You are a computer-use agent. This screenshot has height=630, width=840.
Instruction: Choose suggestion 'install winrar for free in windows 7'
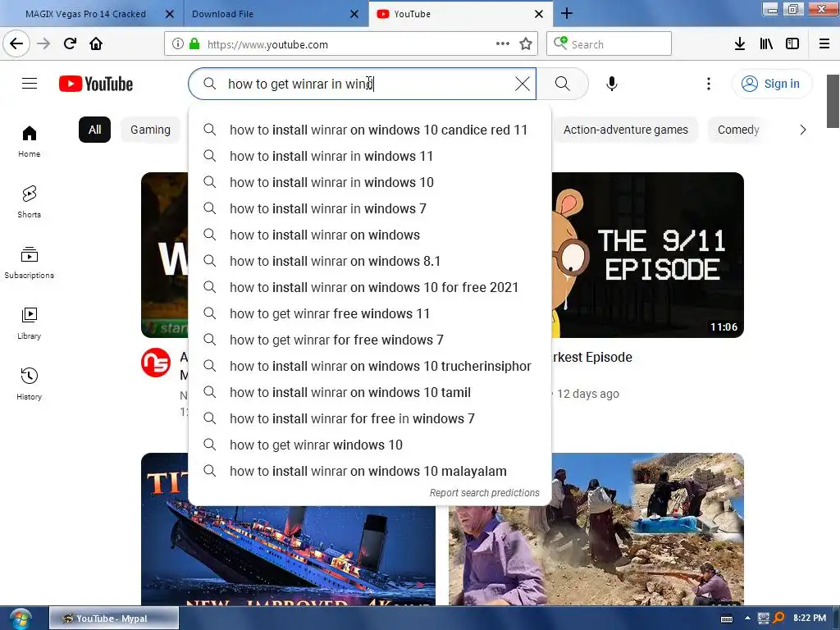pyautogui.click(x=370, y=418)
